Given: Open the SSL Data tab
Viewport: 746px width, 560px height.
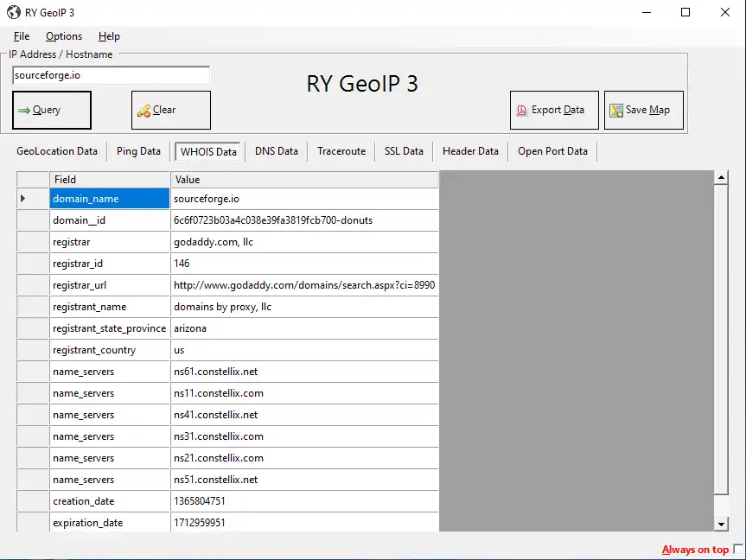Looking at the screenshot, I should click(x=404, y=151).
